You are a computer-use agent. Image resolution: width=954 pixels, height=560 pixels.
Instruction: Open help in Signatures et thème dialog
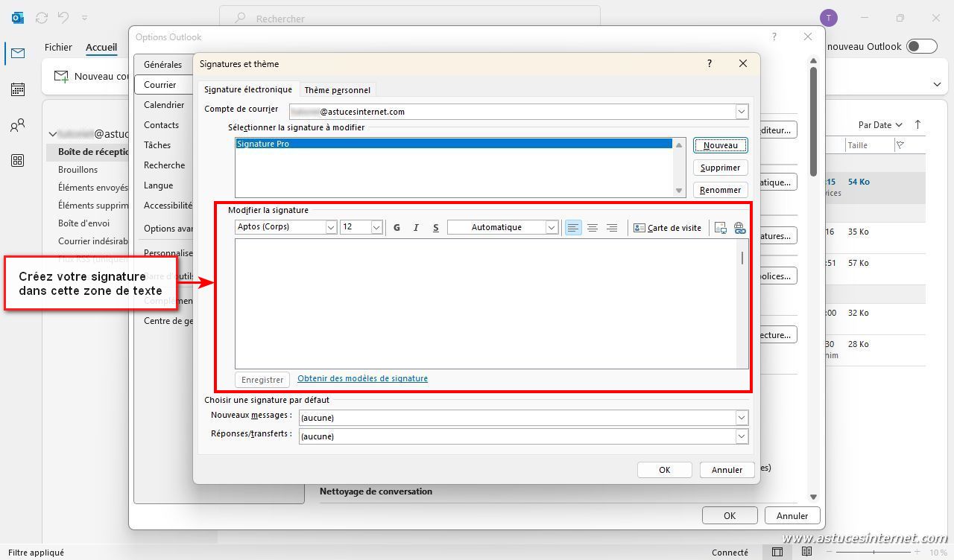(x=709, y=64)
